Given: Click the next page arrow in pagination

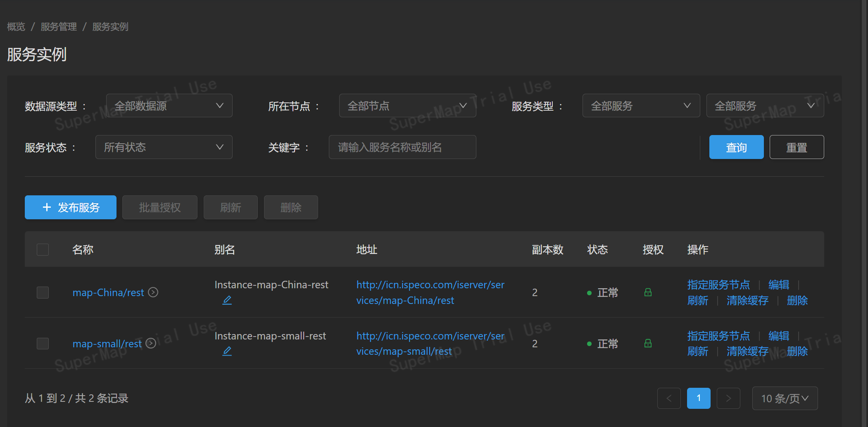Looking at the screenshot, I should tap(728, 398).
